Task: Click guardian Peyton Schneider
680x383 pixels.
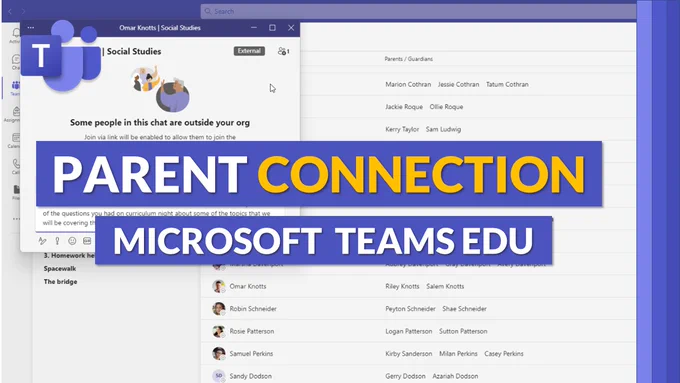Action: 410,309
